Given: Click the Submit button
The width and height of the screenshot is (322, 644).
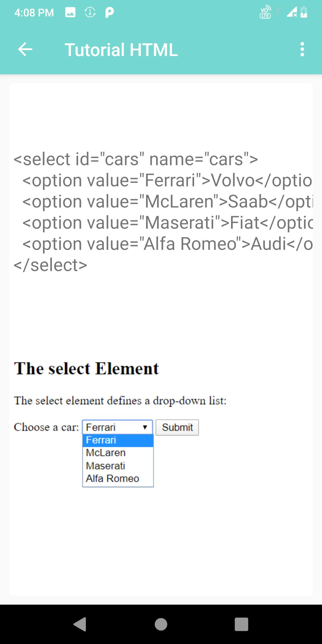Looking at the screenshot, I should (177, 428).
